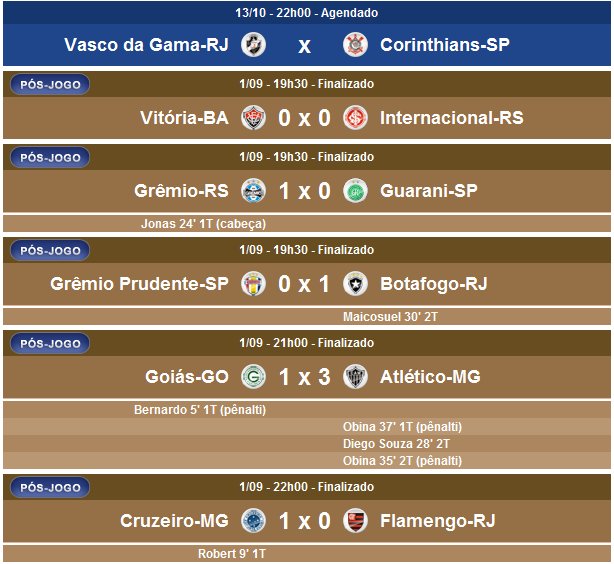Viewport: 614px width, 564px height.
Task: Click the Goiás 1 x 3 Atlético-MG score
Action: [304, 377]
